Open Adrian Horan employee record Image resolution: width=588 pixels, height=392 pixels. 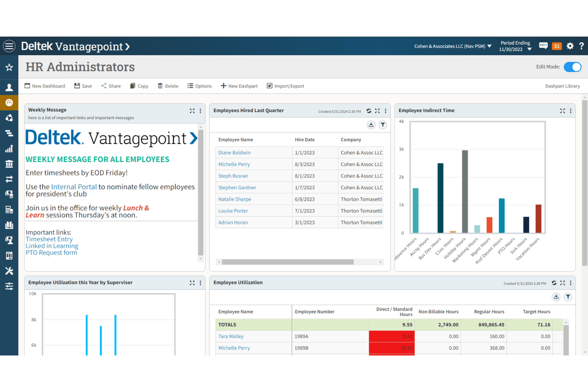[x=233, y=222]
